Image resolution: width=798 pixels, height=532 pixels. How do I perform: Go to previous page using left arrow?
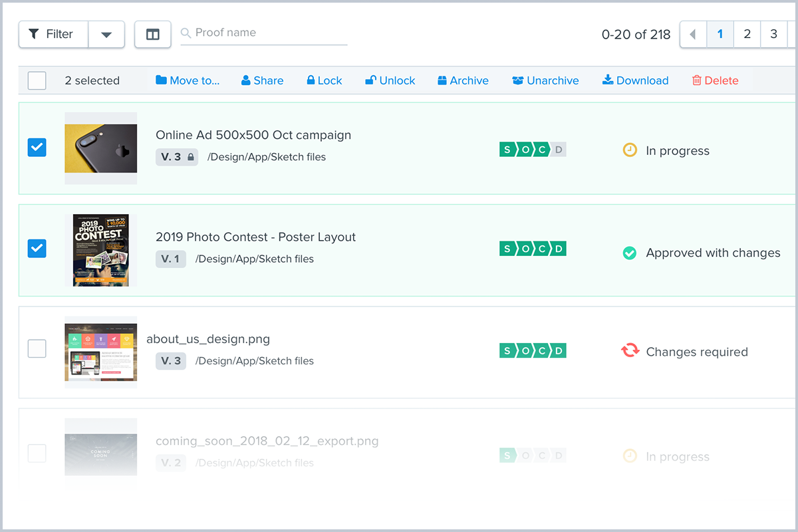coord(693,35)
